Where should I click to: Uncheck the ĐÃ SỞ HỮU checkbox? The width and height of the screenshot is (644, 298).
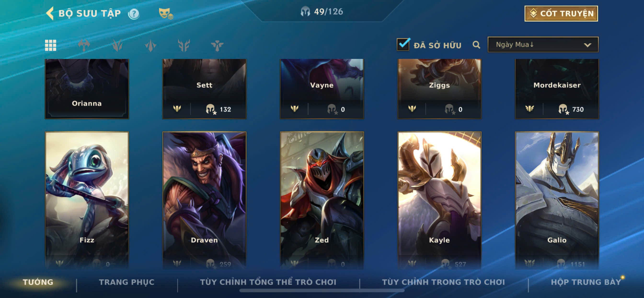[403, 44]
